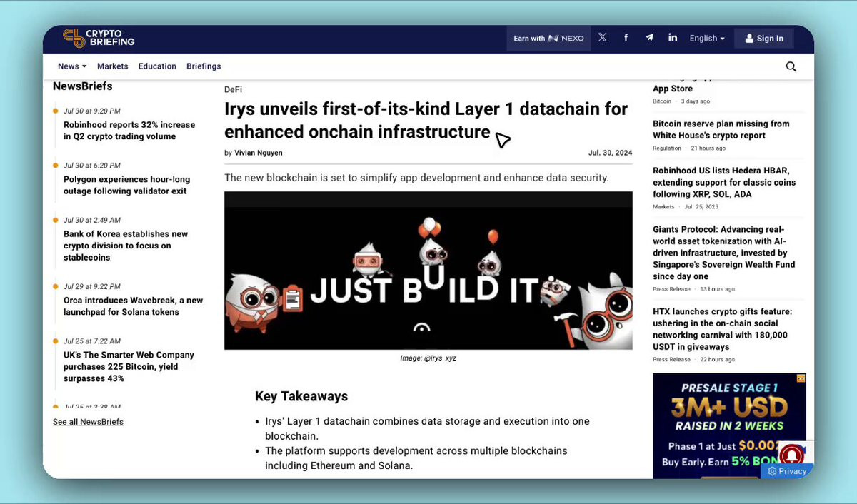
Task: Open the Facebook social icon
Action: (x=626, y=38)
